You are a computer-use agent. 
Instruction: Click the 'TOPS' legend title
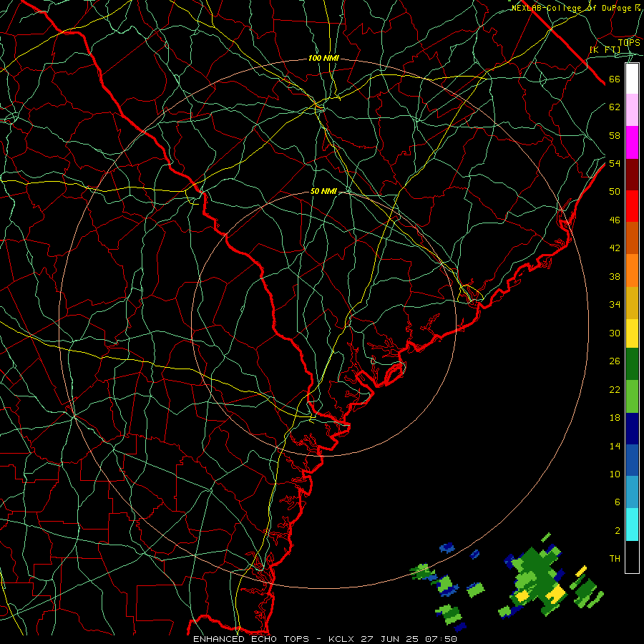629,42
